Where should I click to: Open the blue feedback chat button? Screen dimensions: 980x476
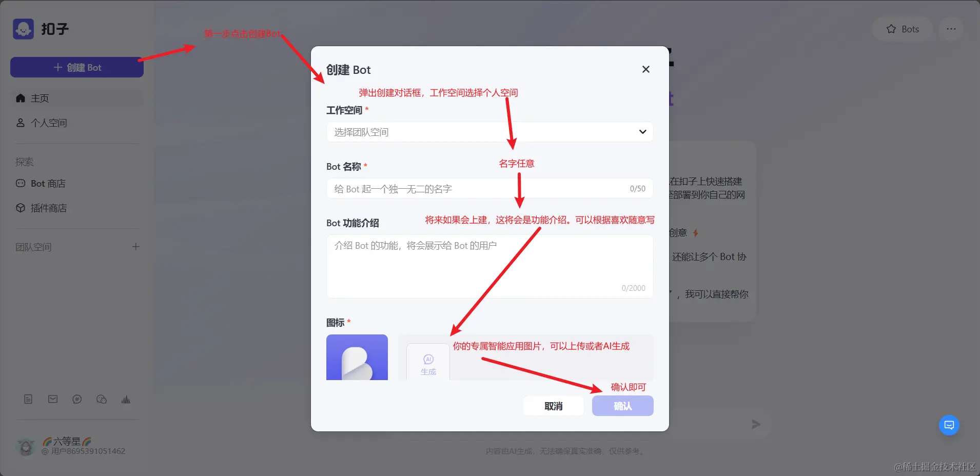(949, 425)
